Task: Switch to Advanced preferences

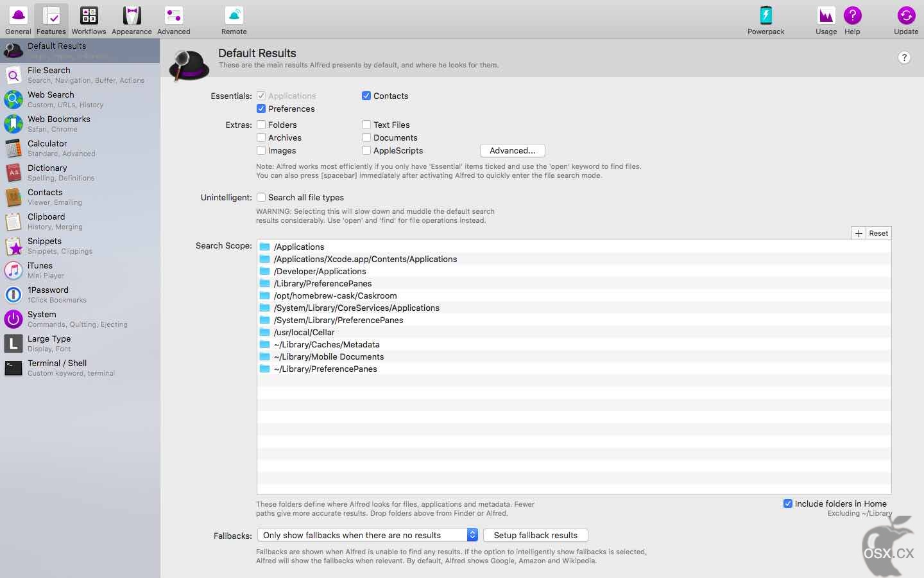Action: [x=174, y=20]
